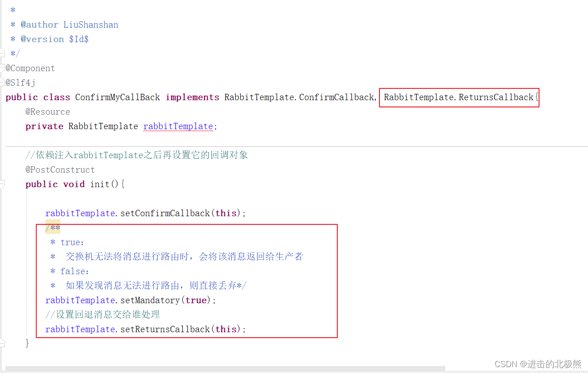Click the void keyword before init
The width and height of the screenshot is (588, 373).
[74, 184]
